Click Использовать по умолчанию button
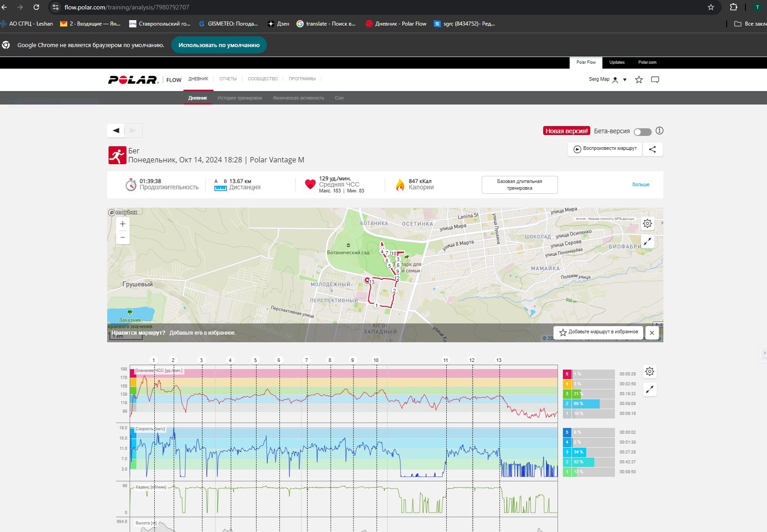767x532 pixels. [219, 45]
